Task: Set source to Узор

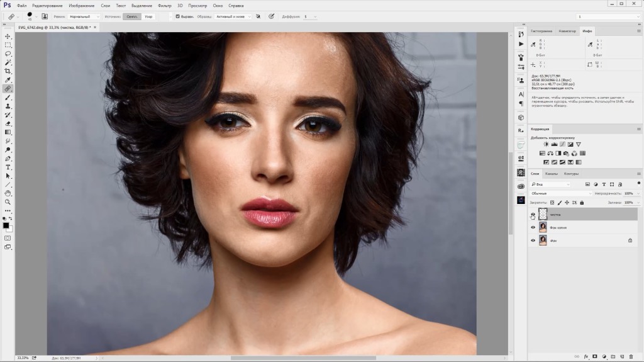Action: coord(148,16)
